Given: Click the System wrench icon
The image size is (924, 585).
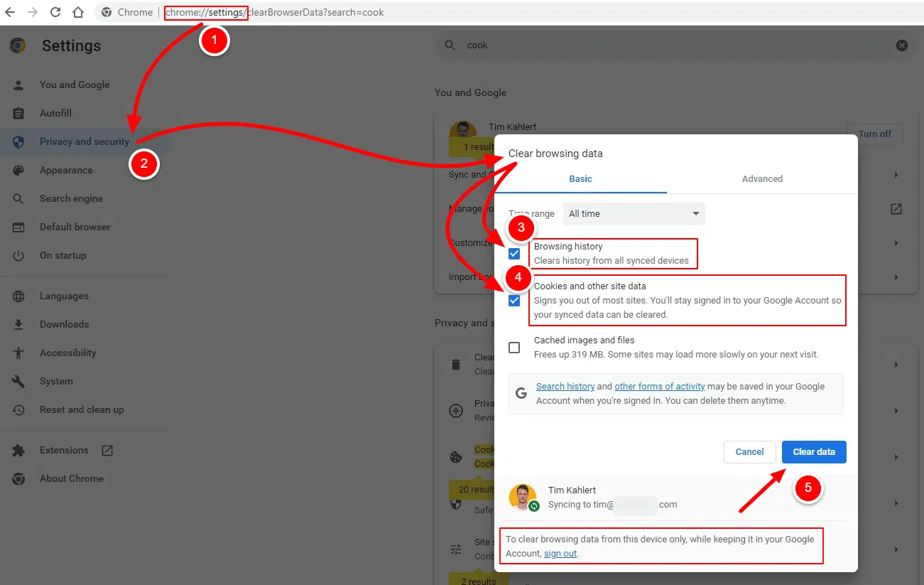Looking at the screenshot, I should 18,381.
